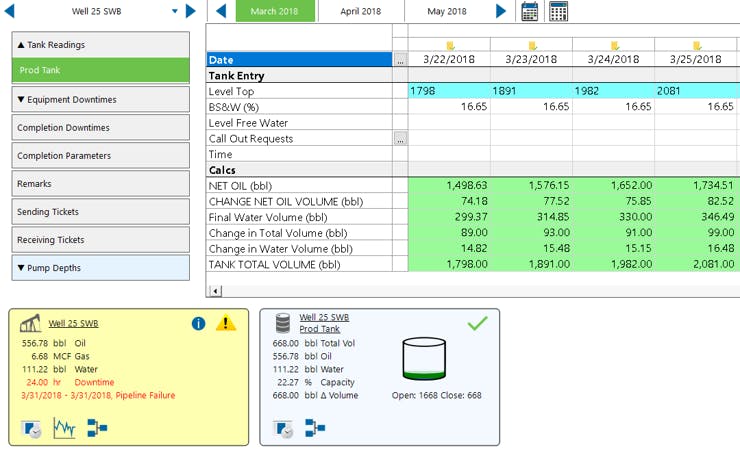Viewport: 740px width, 449px height.
Task: Click the green checkmark on tank card
Action: click(x=477, y=323)
